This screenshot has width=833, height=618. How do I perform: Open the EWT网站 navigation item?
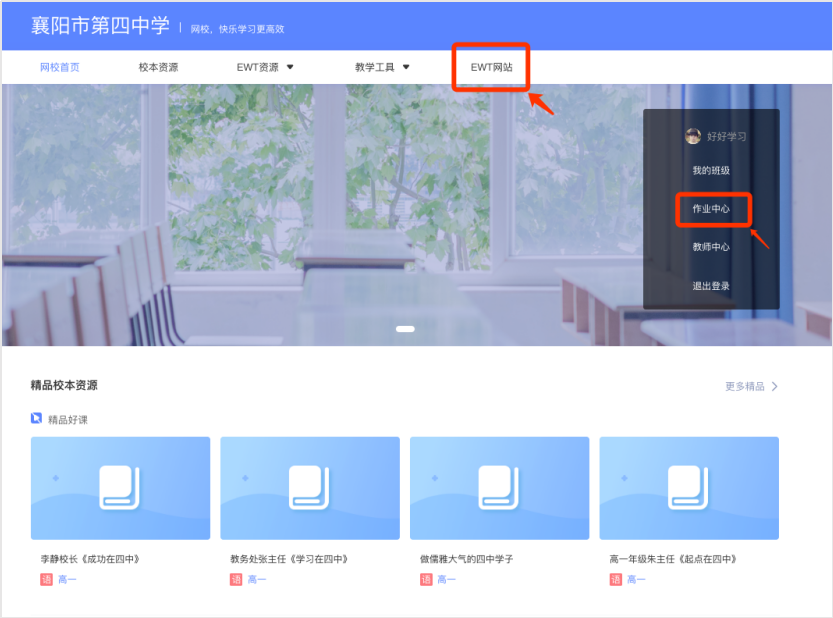pos(491,67)
